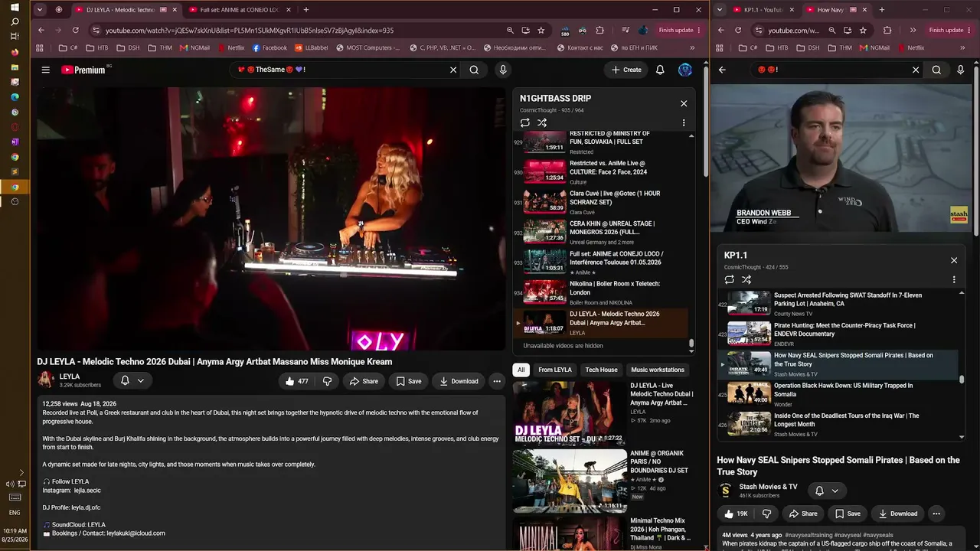
Task: Select the Music workstations filter chip
Action: click(x=657, y=370)
